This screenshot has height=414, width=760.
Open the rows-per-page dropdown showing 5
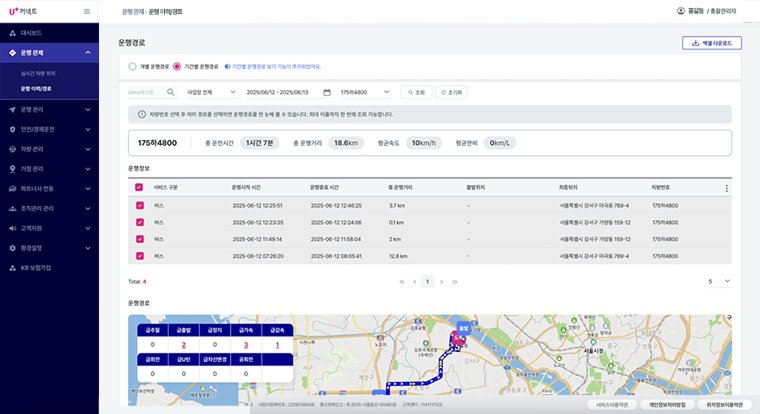click(x=719, y=281)
